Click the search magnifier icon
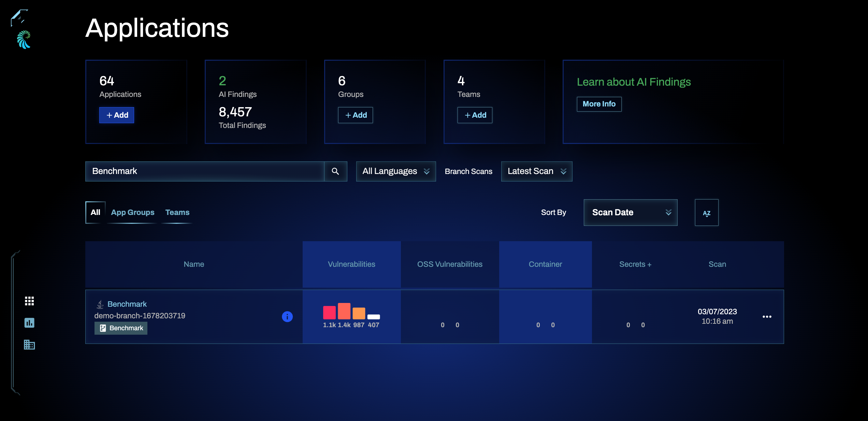Viewport: 868px width, 421px height. click(335, 171)
